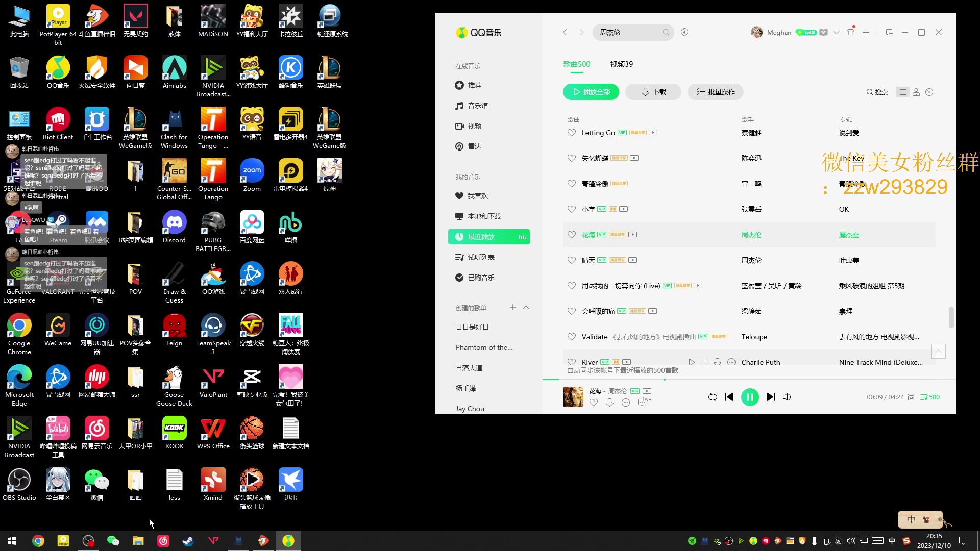Open the 500-song play queue icon
980x551 pixels.
coord(929,397)
